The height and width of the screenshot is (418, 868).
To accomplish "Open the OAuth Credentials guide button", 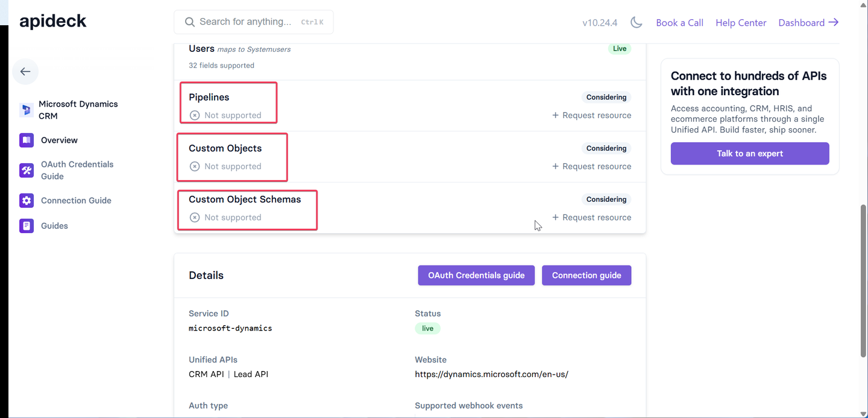I will pos(476,275).
